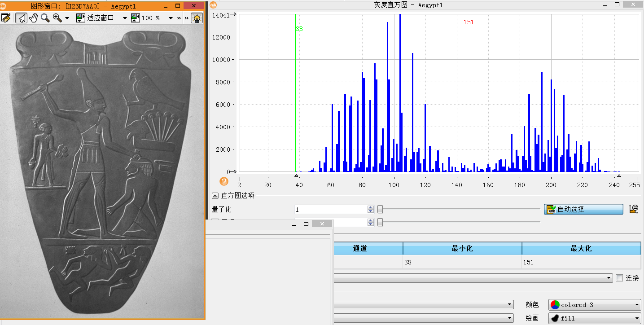Click the 自动选择 button

583,209
